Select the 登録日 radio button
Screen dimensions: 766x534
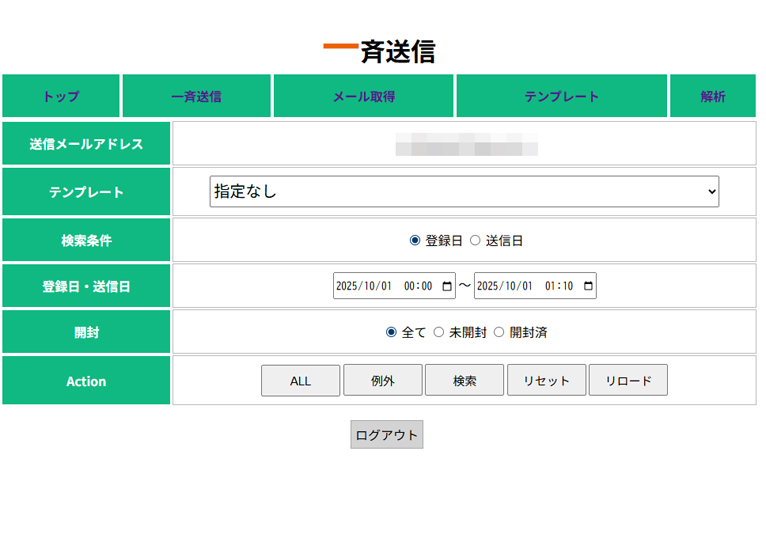[x=415, y=240]
